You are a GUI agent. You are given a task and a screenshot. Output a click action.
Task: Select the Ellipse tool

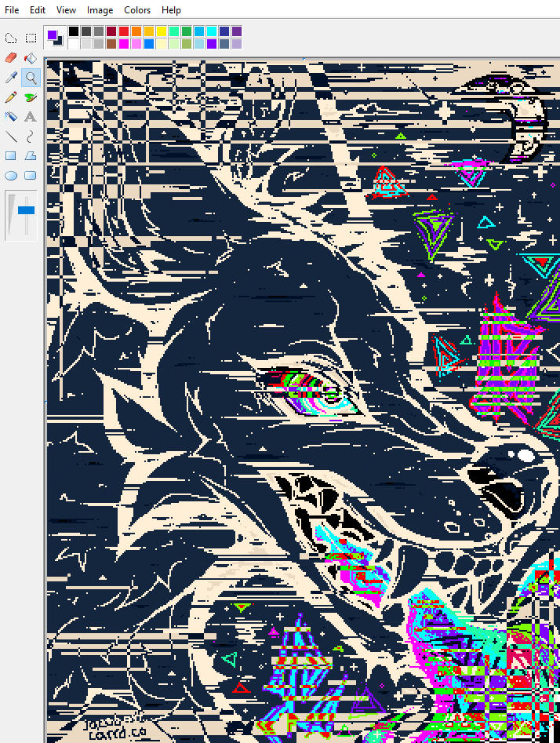[11, 176]
